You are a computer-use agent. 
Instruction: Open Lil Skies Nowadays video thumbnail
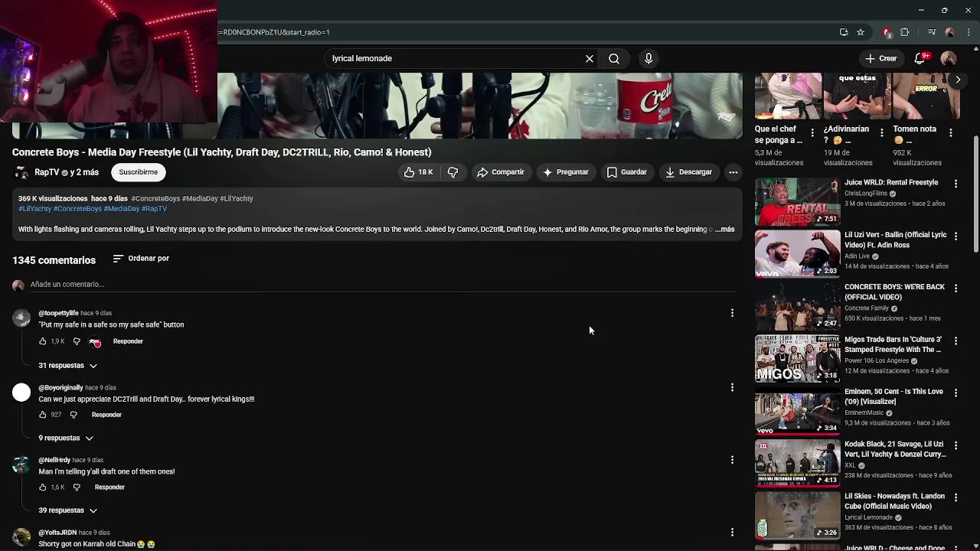[x=797, y=516]
